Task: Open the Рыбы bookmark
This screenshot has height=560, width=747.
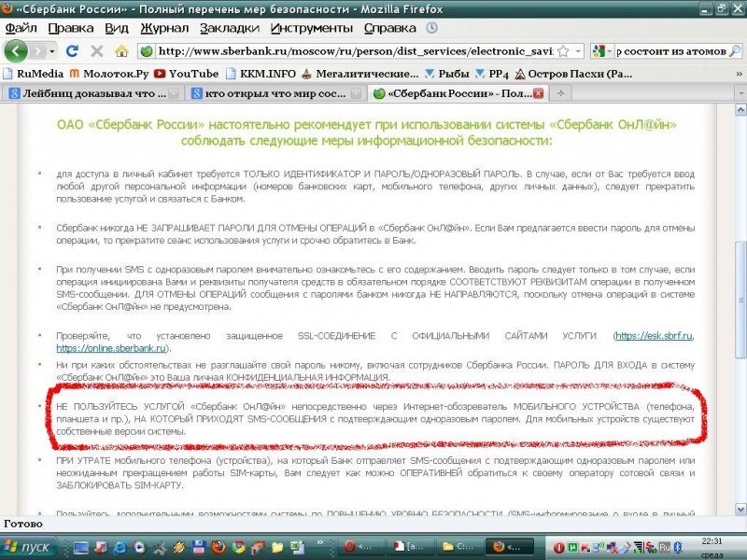Action: coord(446,74)
